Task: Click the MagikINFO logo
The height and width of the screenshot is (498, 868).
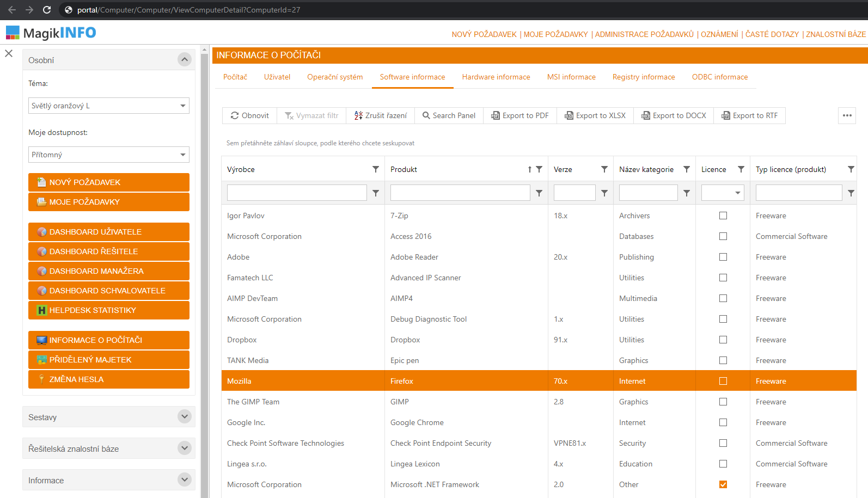Action: (x=51, y=33)
